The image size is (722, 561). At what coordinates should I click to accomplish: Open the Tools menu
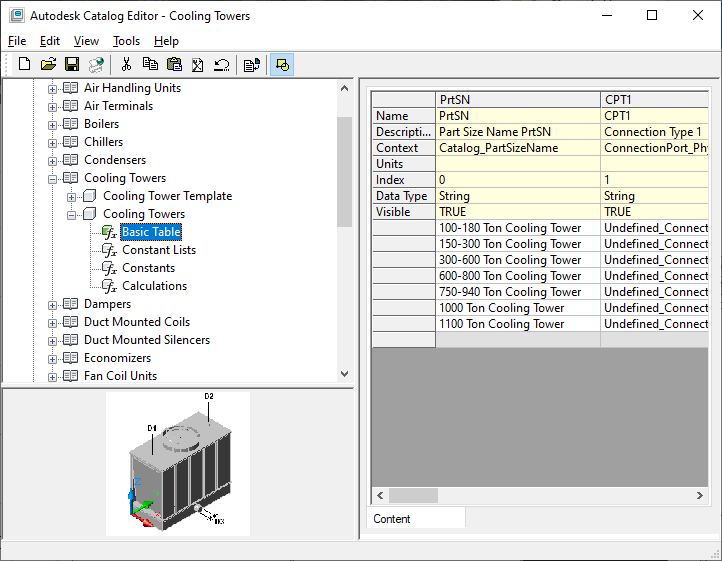tap(126, 41)
